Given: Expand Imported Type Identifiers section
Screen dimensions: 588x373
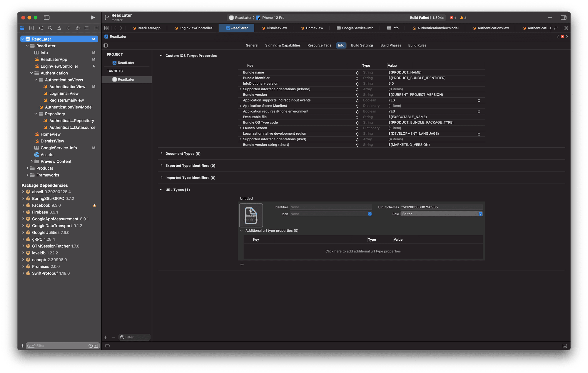Looking at the screenshot, I should [x=161, y=178].
